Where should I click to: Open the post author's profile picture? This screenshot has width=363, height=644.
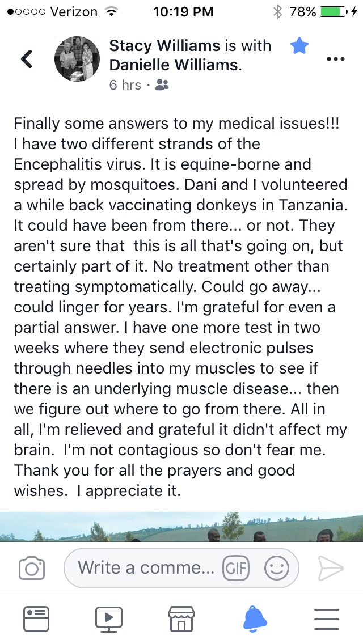pos(77,59)
